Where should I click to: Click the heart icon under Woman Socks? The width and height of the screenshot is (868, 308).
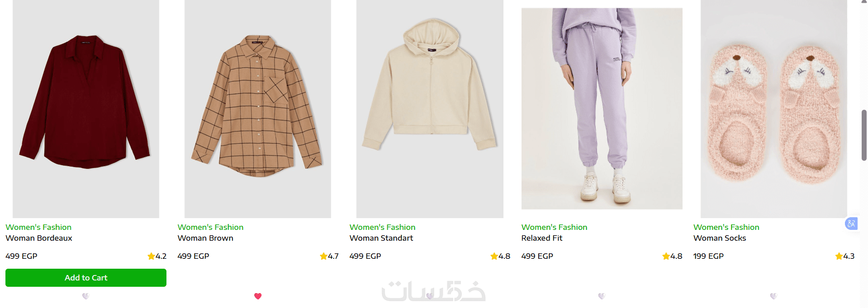(x=773, y=296)
